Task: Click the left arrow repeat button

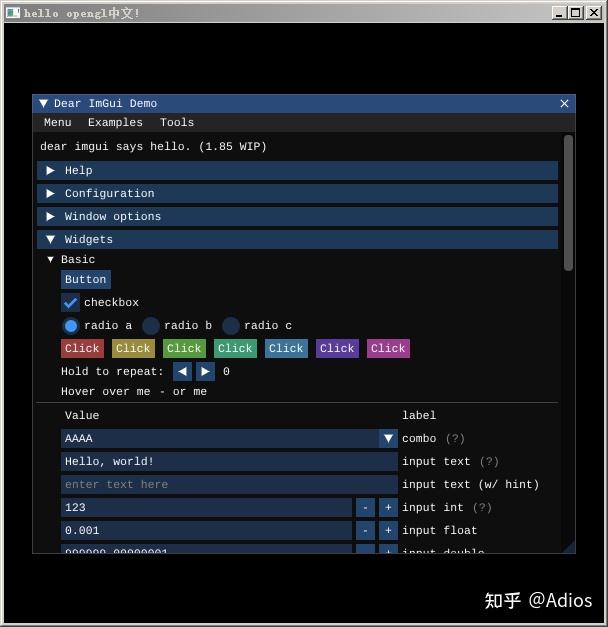Action: [182, 371]
